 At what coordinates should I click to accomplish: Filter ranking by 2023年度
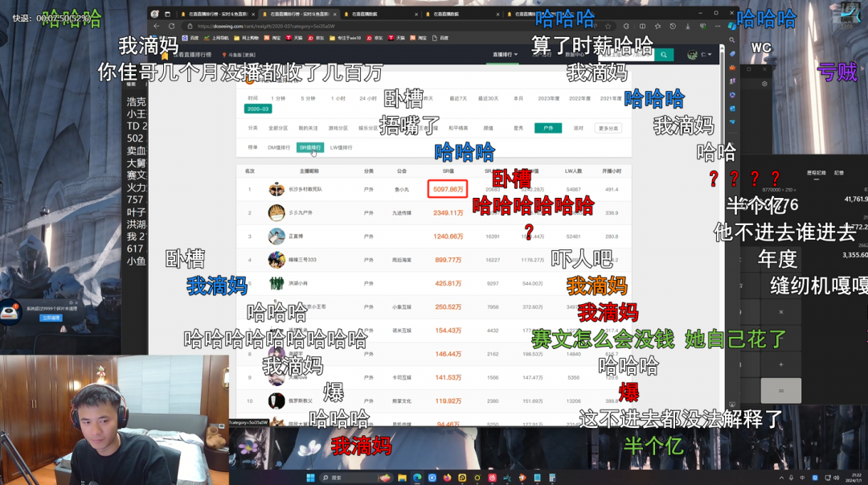coord(549,98)
